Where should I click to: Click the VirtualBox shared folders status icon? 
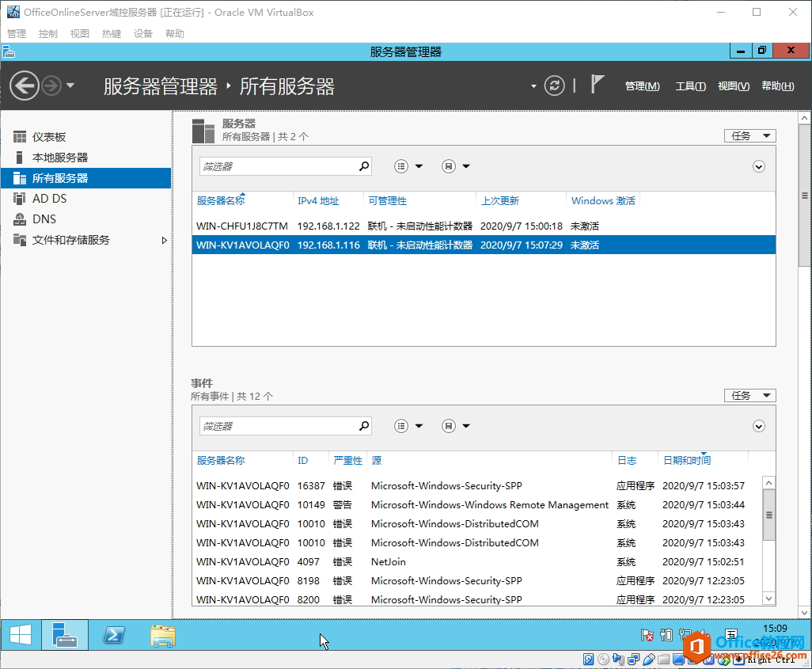click(x=663, y=658)
